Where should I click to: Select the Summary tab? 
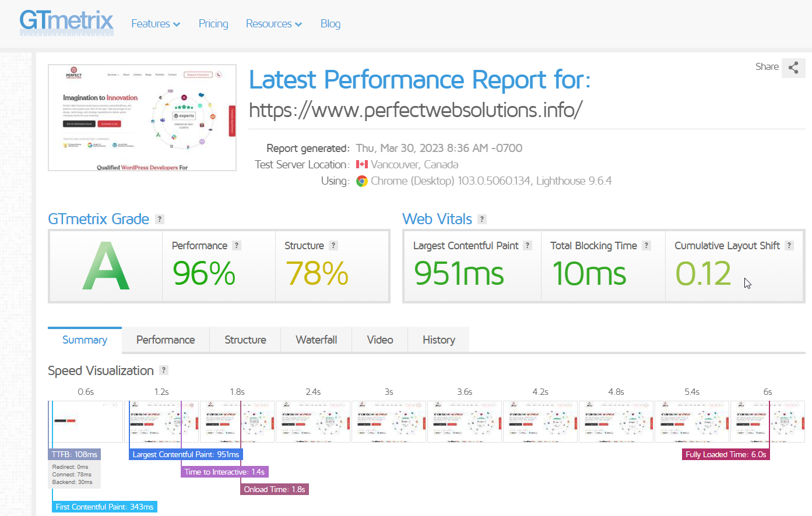click(85, 340)
